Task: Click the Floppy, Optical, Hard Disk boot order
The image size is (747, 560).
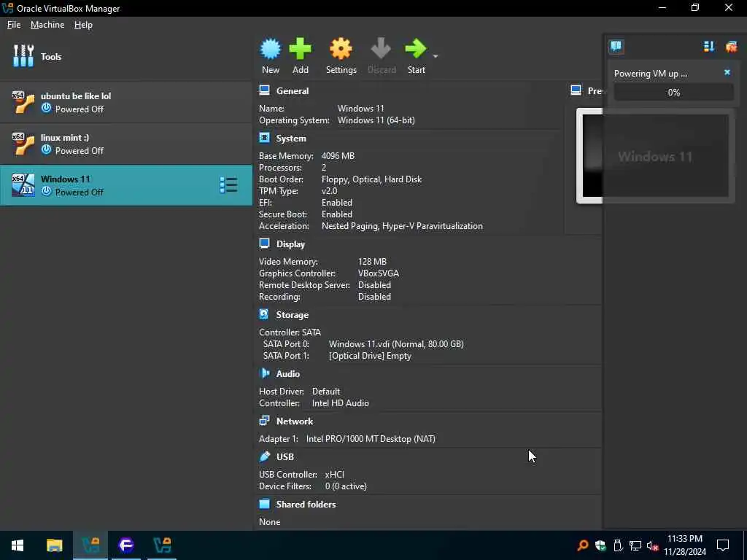Action: pos(371,179)
